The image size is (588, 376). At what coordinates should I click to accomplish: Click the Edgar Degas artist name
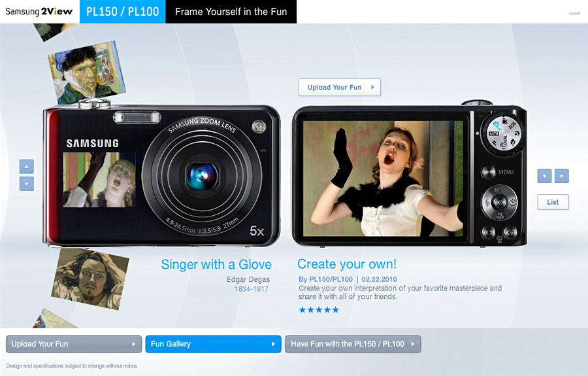(x=248, y=279)
